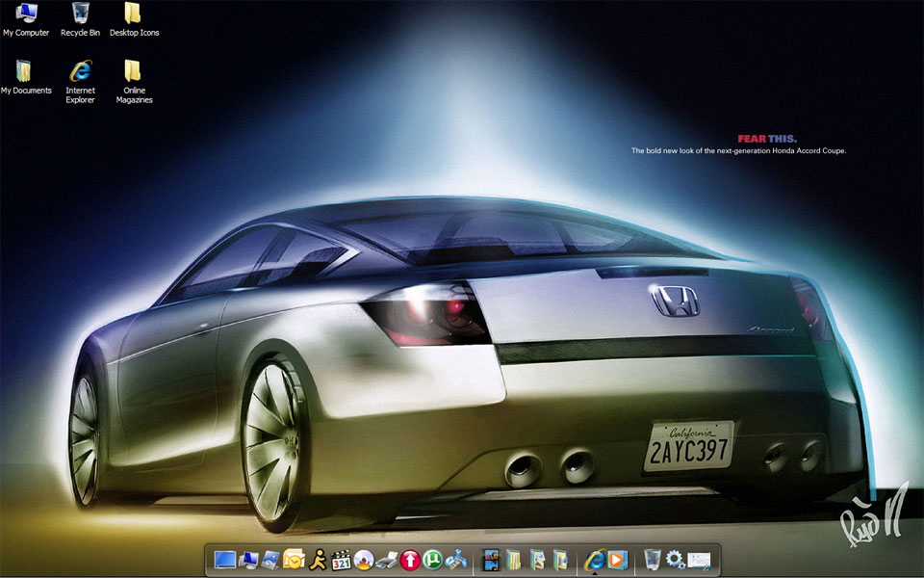Click the light-blue icon right of uTorrent
The height and width of the screenshot is (578, 924).
[456, 559]
